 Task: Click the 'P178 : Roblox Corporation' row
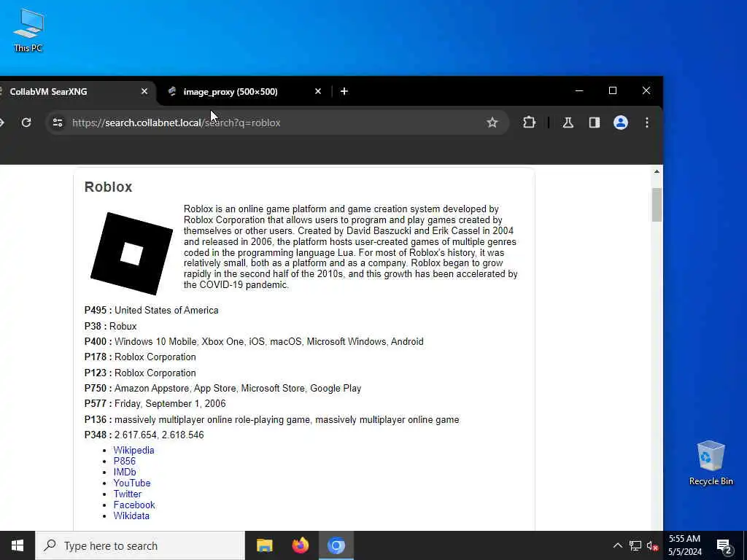point(140,357)
